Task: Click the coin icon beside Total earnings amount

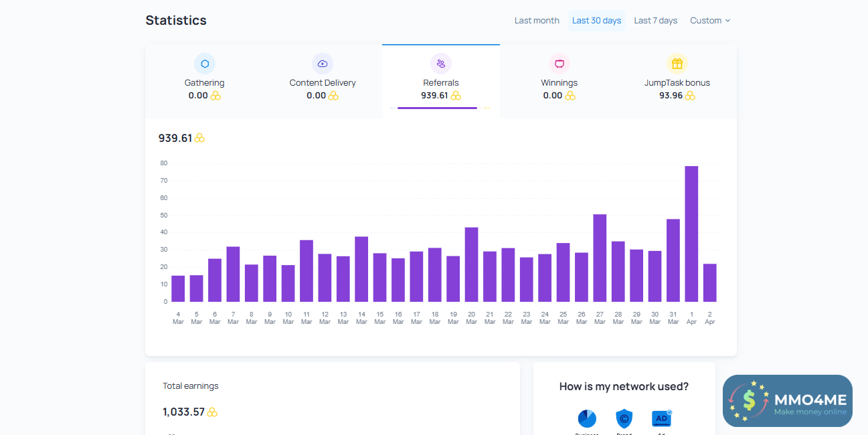Action: (x=212, y=412)
